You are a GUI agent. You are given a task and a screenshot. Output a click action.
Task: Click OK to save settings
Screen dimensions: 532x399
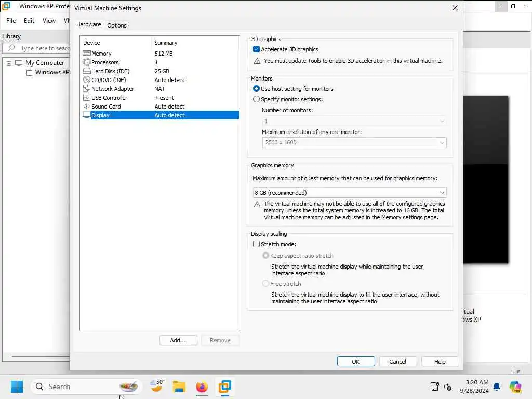pos(356,362)
